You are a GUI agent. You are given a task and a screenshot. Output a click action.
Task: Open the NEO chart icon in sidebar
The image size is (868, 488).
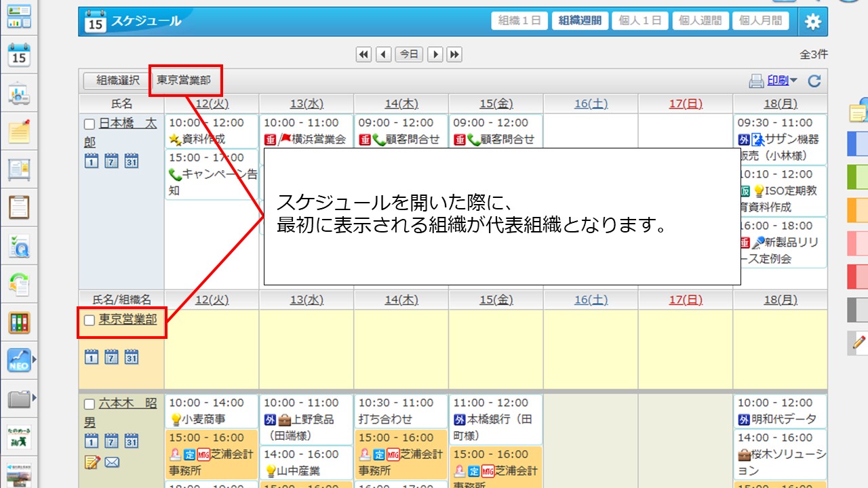pos(19,361)
